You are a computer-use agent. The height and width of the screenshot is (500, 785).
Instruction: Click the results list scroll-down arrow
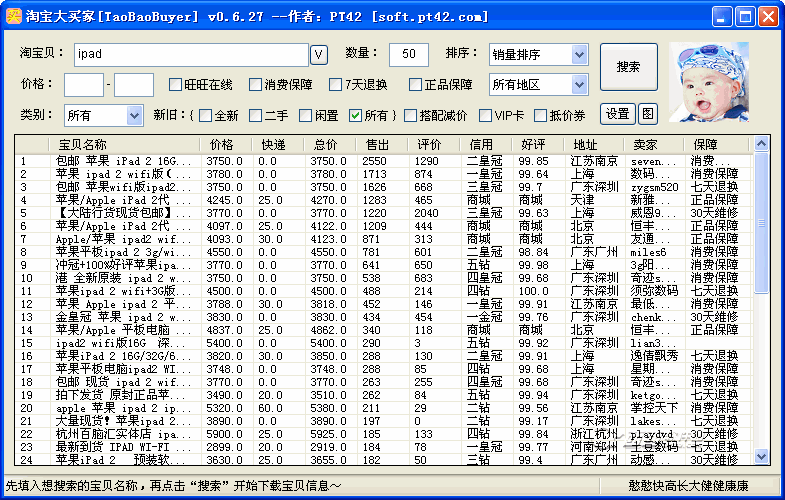click(x=761, y=456)
